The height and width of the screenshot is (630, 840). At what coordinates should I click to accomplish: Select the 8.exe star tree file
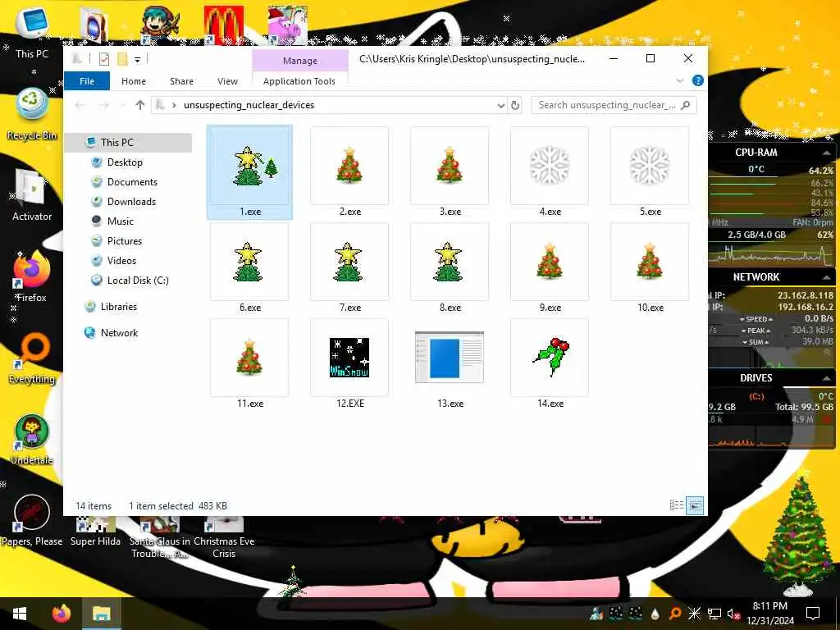[450, 268]
